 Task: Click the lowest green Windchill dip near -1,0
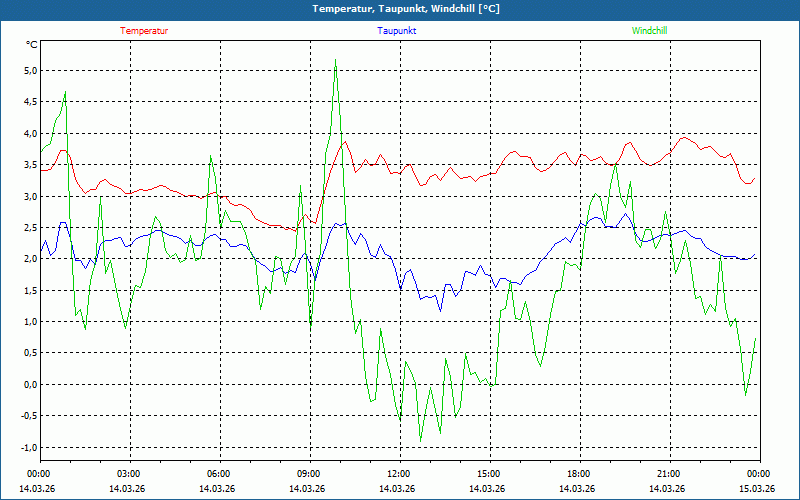[420, 441]
